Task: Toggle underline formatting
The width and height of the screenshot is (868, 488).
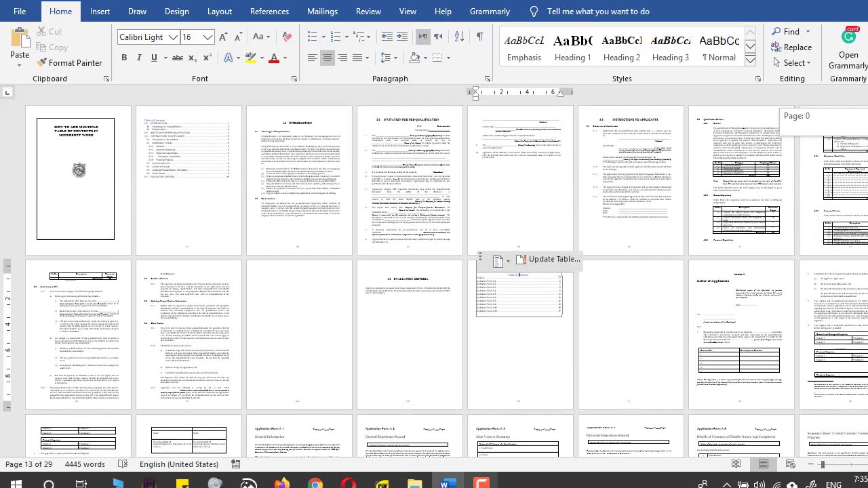Action: coord(154,58)
